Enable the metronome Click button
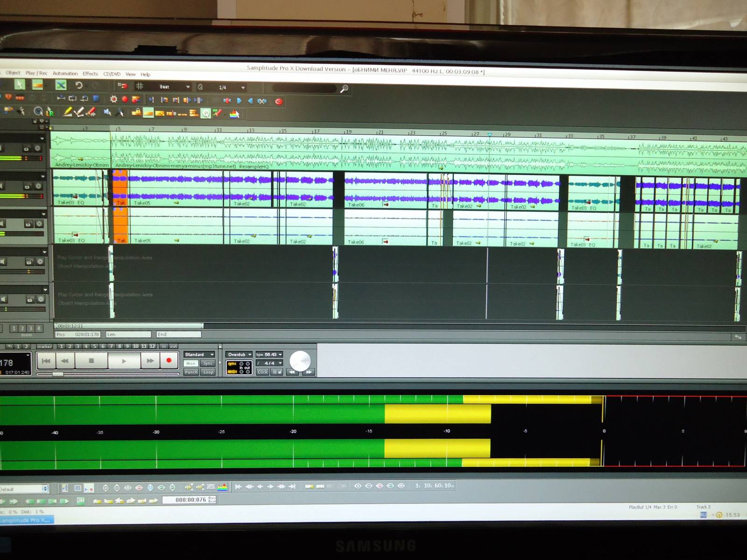The width and height of the screenshot is (747, 560). 263,372
